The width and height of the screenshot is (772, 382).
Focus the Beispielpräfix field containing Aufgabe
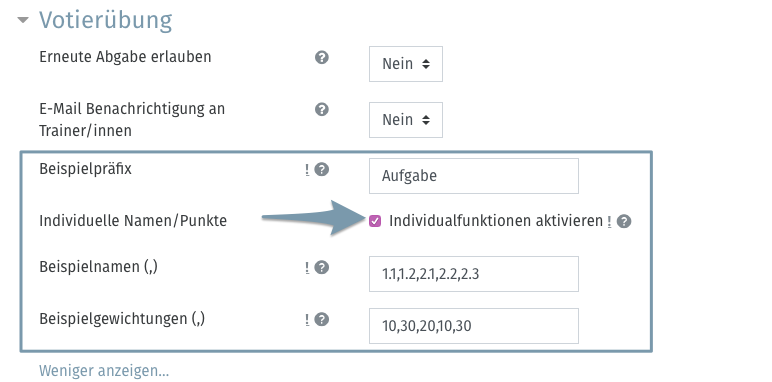(474, 176)
